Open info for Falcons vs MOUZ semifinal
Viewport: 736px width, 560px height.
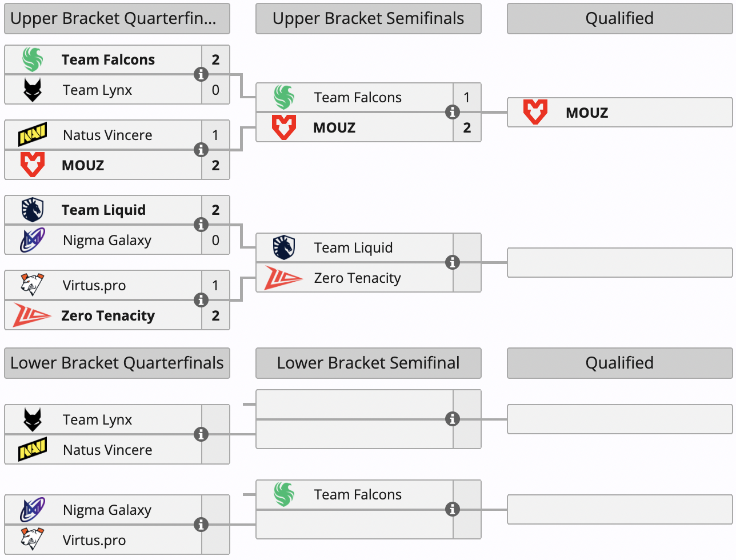453,112
